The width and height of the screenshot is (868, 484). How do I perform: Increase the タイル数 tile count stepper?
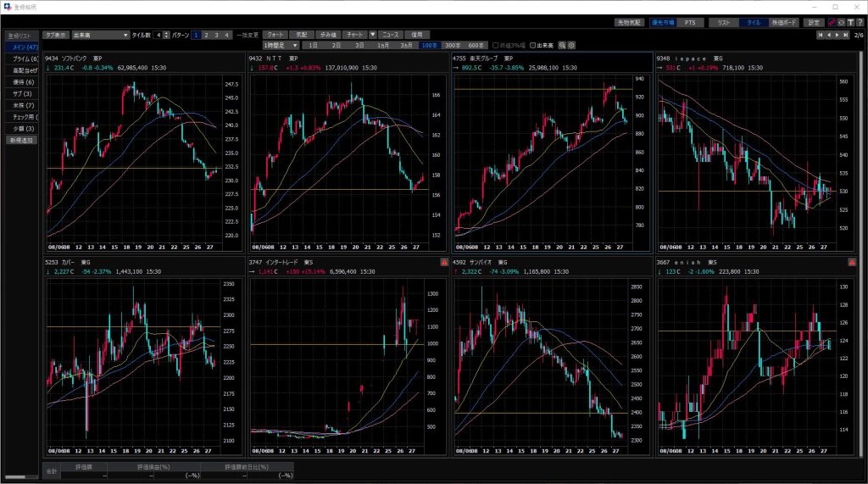click(x=167, y=33)
